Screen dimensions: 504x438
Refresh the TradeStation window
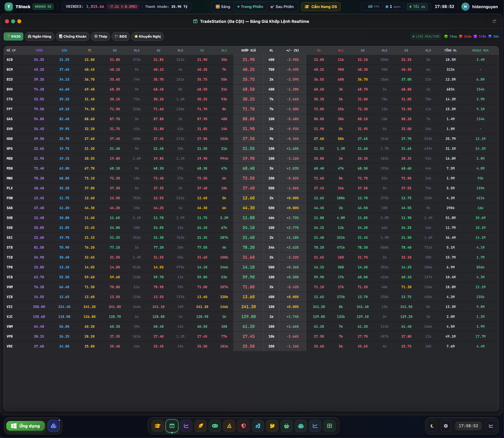(x=494, y=21)
